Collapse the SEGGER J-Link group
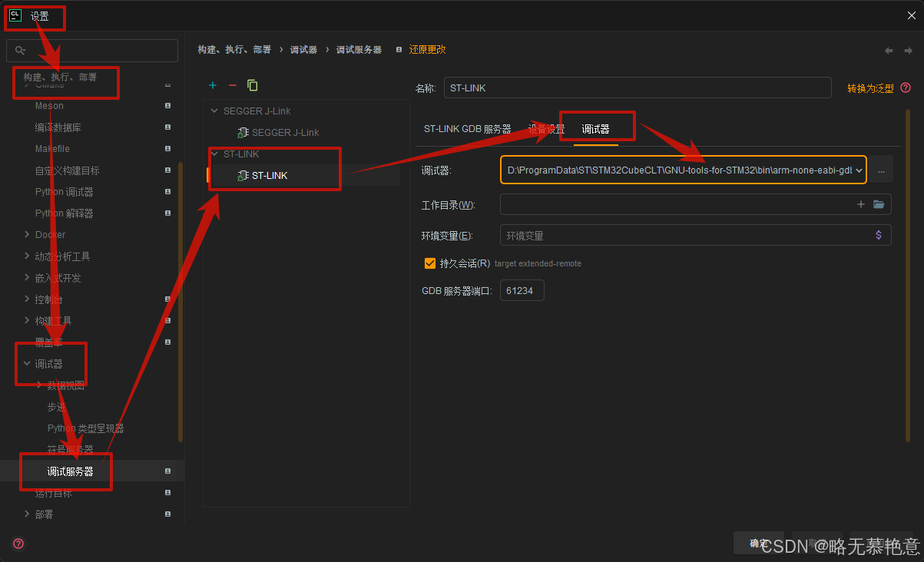 pyautogui.click(x=214, y=111)
